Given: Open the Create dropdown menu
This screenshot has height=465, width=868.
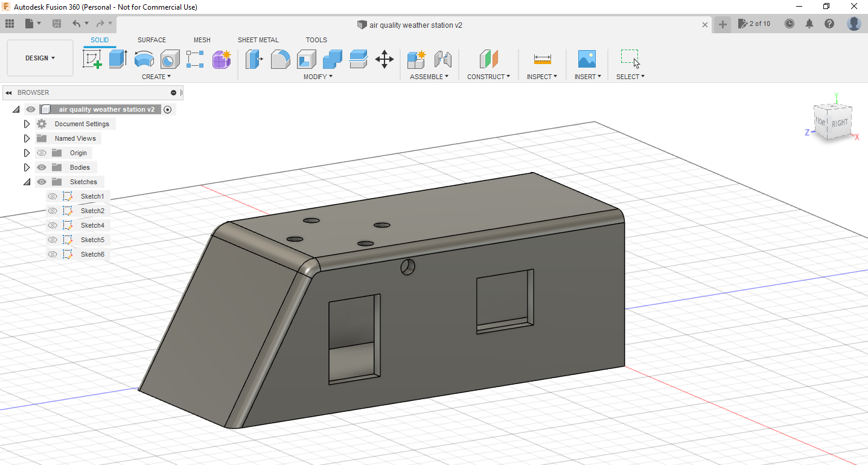Looking at the screenshot, I should coord(156,76).
